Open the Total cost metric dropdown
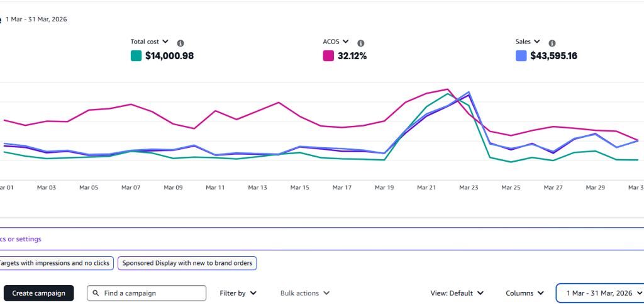Viewport: 644px width, 304px height. point(150,42)
